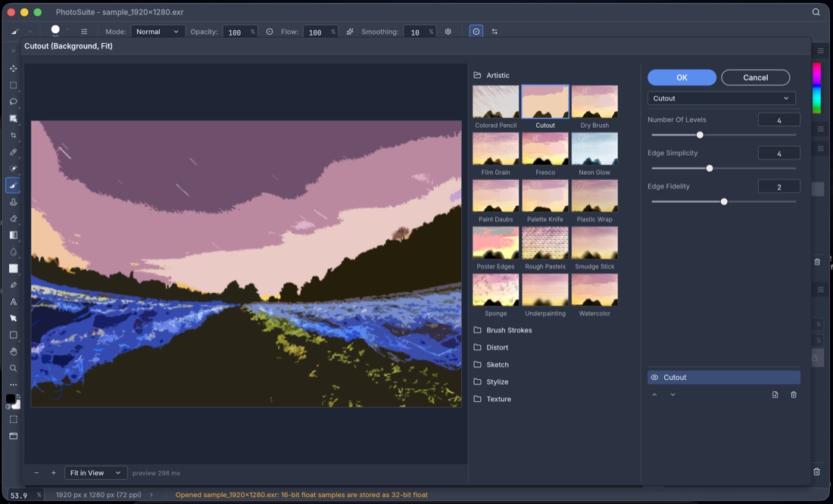This screenshot has height=504, width=833.
Task: Select the Type tool
Action: [14, 302]
